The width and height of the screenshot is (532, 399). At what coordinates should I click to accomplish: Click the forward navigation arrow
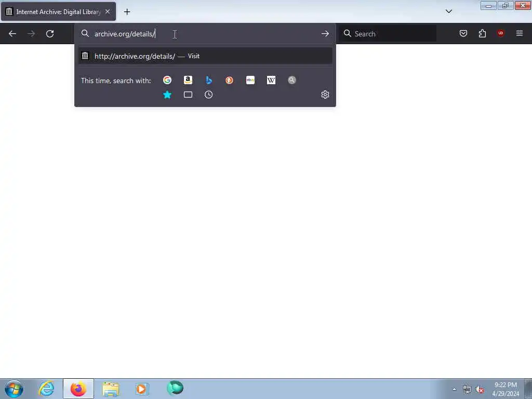[31, 34]
